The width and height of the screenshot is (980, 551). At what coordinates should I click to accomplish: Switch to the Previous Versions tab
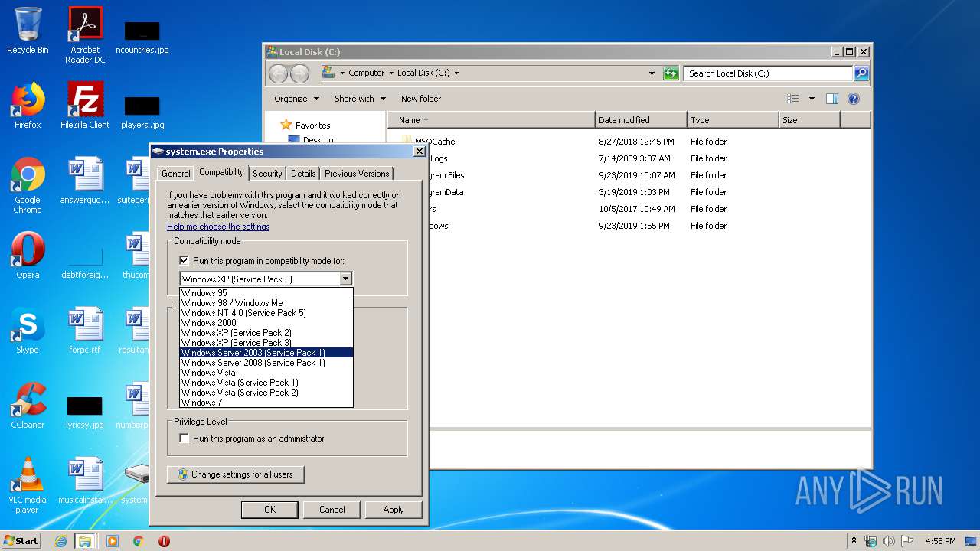click(357, 174)
